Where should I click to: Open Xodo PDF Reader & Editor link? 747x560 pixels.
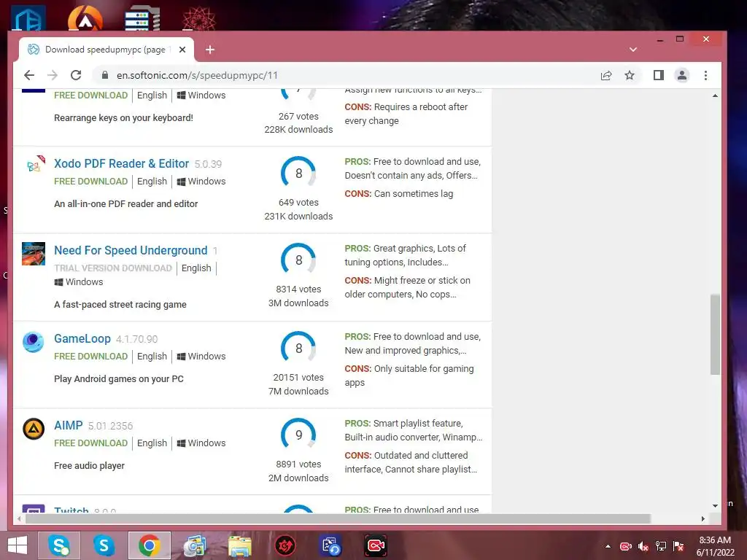click(x=122, y=164)
